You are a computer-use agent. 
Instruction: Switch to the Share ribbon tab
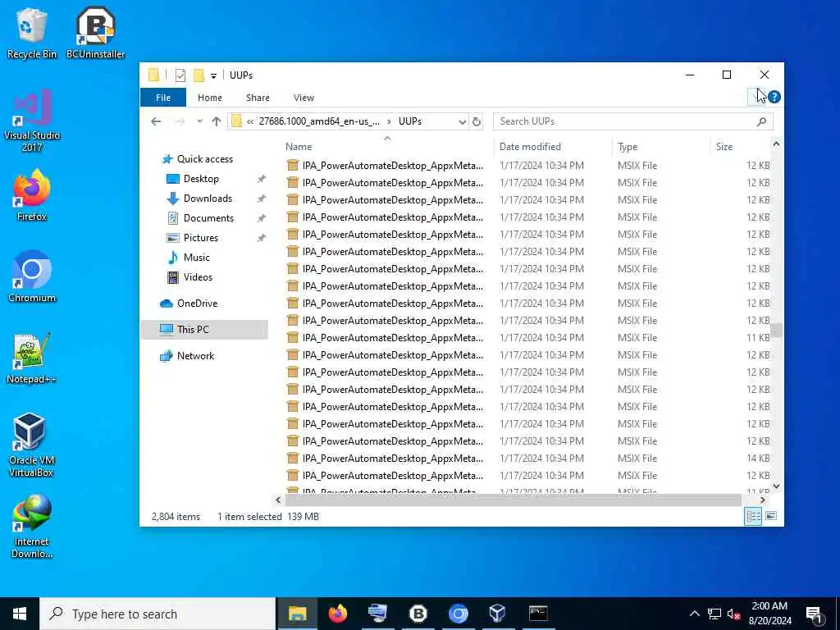point(258,98)
